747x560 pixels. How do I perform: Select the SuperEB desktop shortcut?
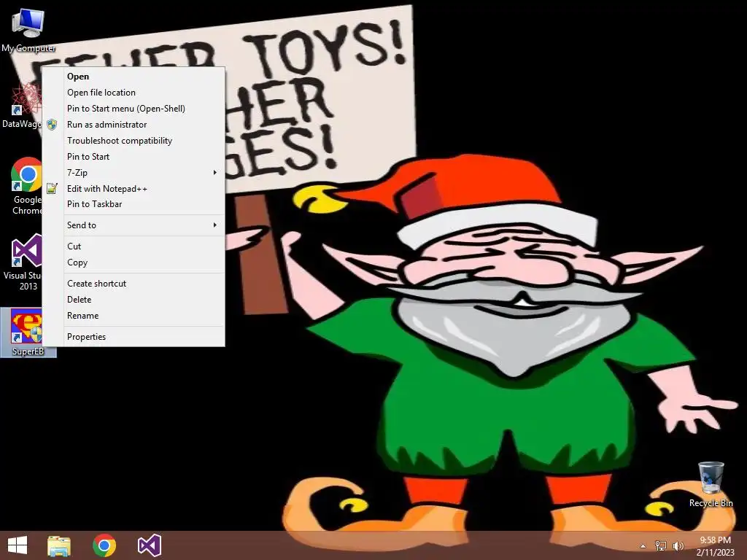pos(28,332)
